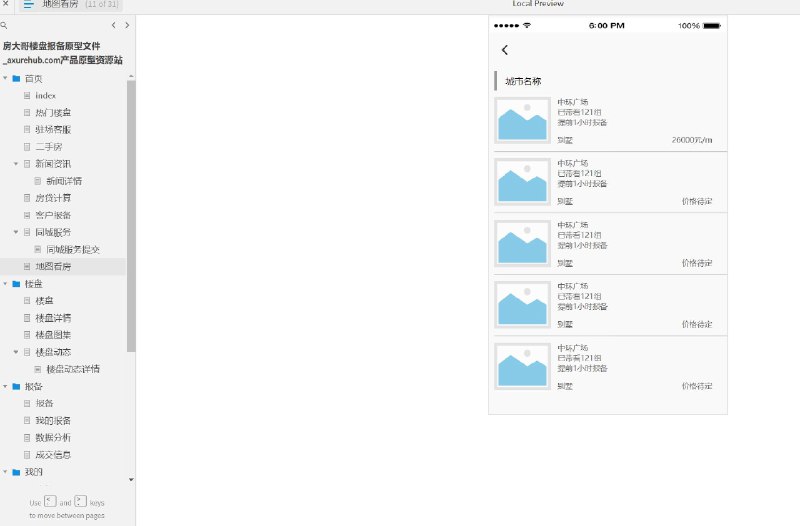Click the 26000元/m price text
This screenshot has width=800, height=526.
point(692,140)
